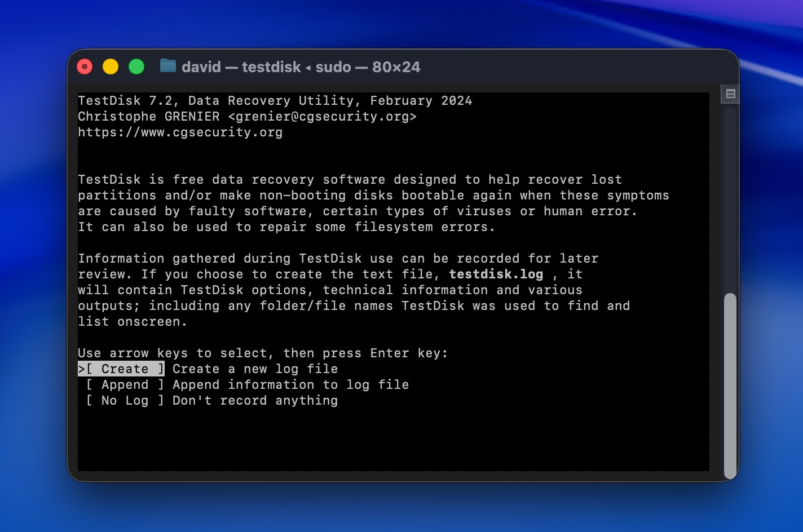Click the Christophe GRENIER author line
This screenshot has height=532, width=803.
(x=248, y=116)
